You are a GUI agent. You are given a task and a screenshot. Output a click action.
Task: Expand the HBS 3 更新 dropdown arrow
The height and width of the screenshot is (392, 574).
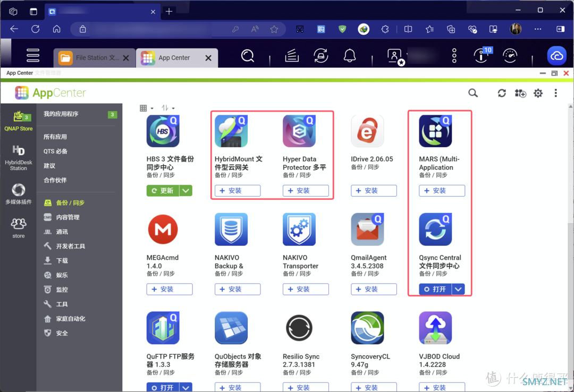(186, 191)
